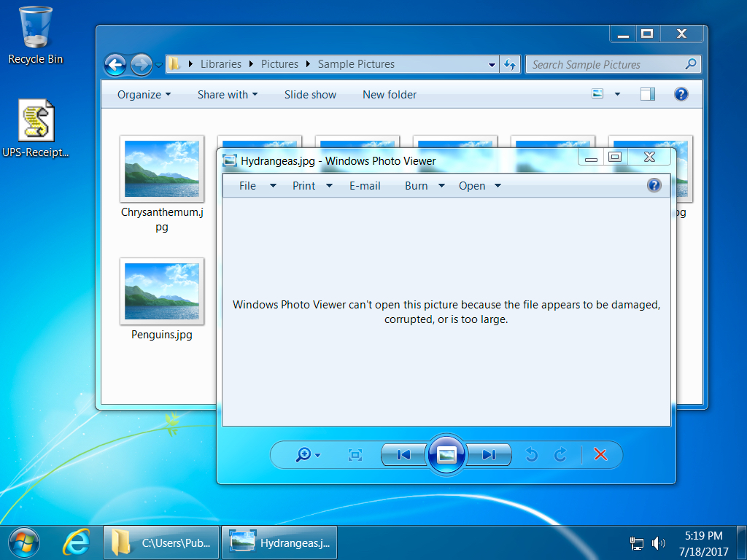
Task: Expand the File dropdown arrow
Action: tap(273, 186)
